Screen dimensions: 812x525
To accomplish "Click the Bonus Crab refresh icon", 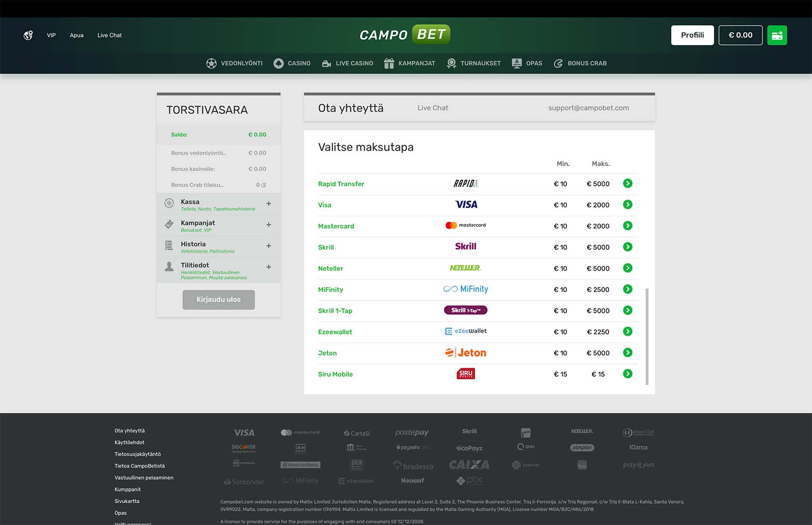I will pos(263,185).
